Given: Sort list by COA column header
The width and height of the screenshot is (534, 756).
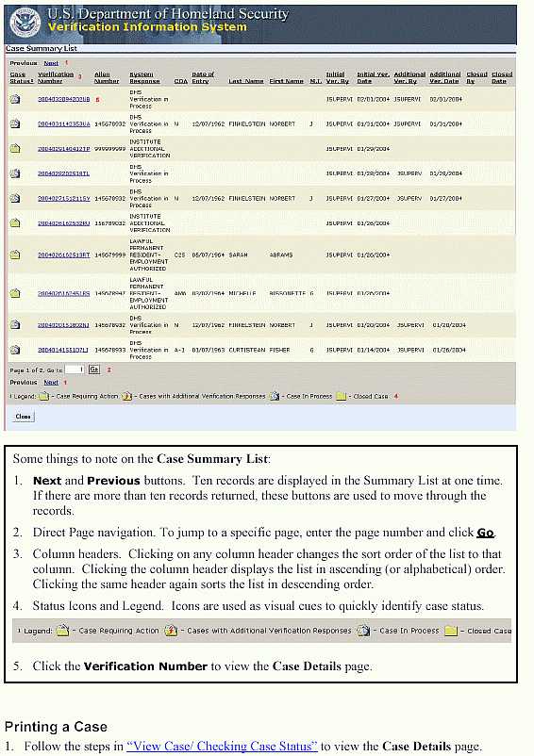Looking at the screenshot, I should coord(181,81).
